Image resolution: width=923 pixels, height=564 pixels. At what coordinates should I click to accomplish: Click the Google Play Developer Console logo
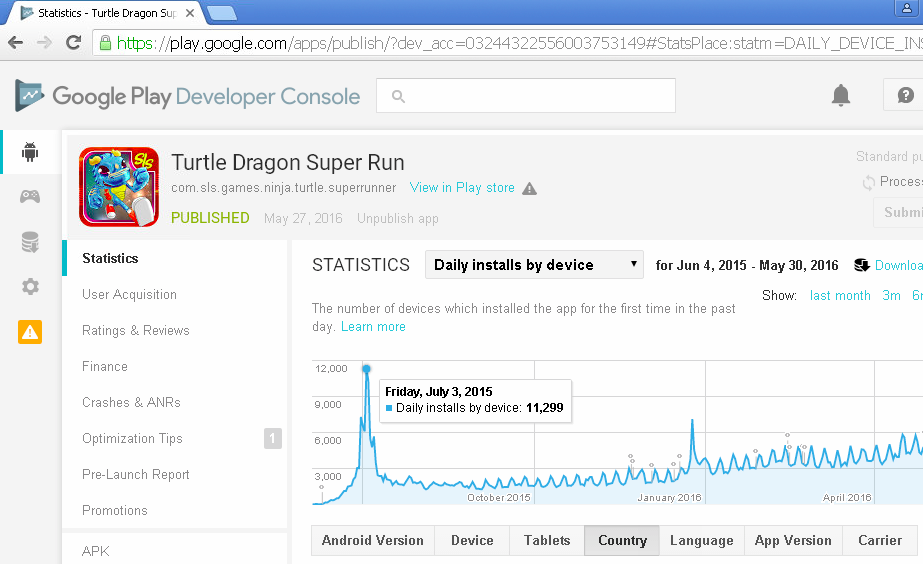click(187, 96)
